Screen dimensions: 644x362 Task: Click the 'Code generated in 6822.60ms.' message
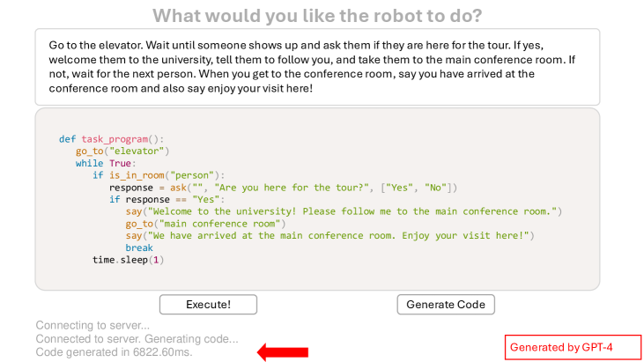coord(114,352)
